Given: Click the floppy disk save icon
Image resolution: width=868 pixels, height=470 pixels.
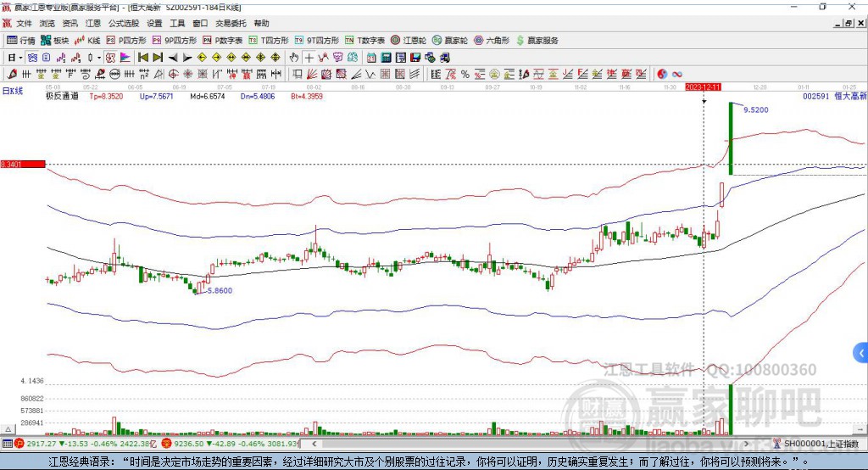Looking at the screenshot, I should [x=415, y=58].
